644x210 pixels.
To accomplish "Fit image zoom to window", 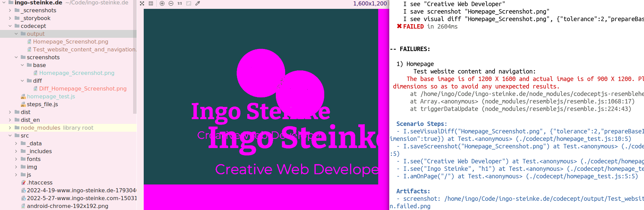I will pyautogui.click(x=189, y=3).
